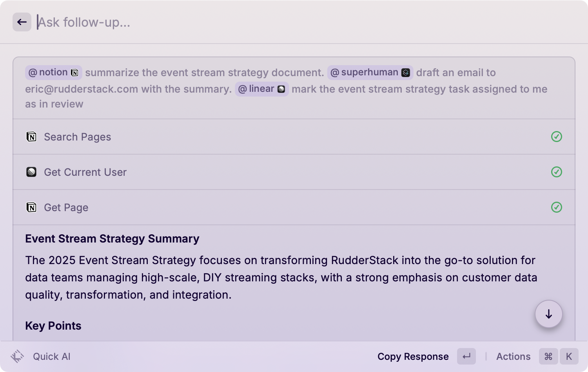
Task: Click the green checkmark for Search Pages
Action: pos(556,137)
